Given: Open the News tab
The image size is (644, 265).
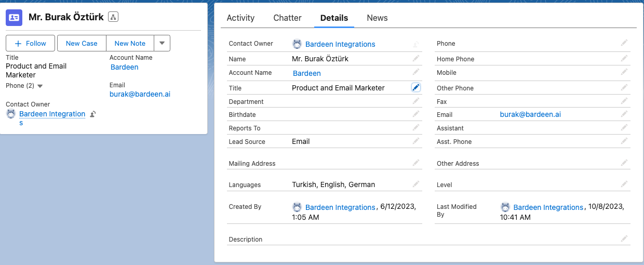Looking at the screenshot, I should click(x=377, y=18).
